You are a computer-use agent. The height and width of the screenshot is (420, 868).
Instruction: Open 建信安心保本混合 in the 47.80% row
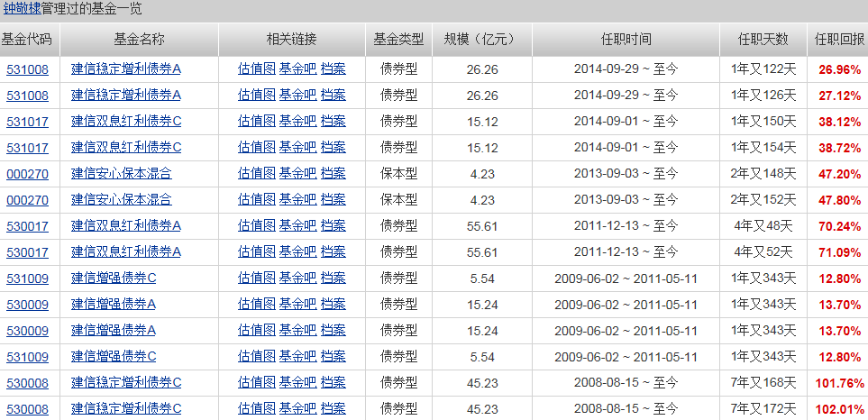pos(122,200)
